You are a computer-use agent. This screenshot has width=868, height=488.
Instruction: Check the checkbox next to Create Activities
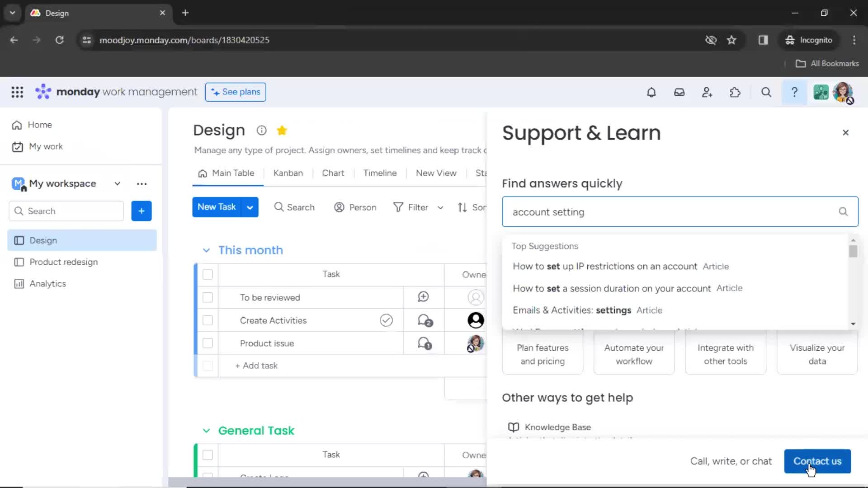tap(208, 320)
